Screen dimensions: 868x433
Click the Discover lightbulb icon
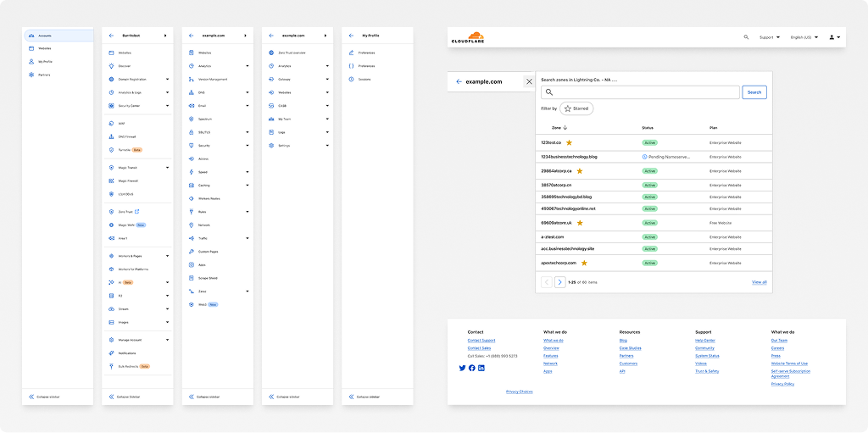(x=111, y=66)
